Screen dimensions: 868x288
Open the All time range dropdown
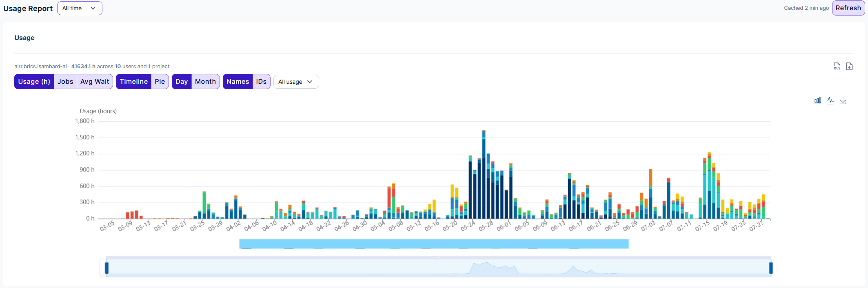coord(80,8)
